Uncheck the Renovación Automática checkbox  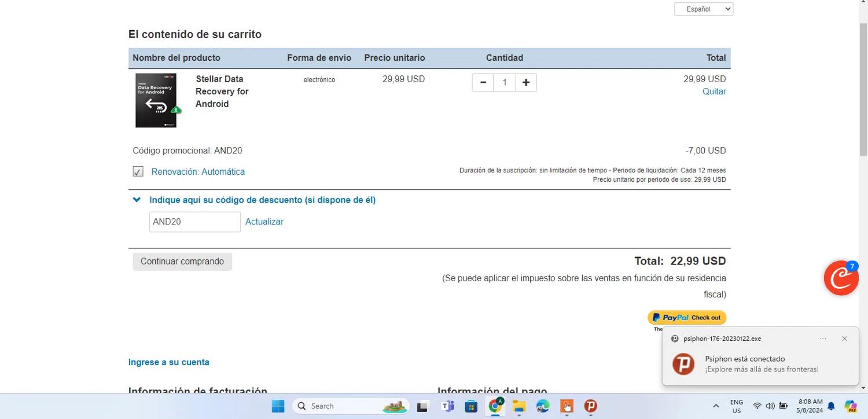click(x=138, y=172)
